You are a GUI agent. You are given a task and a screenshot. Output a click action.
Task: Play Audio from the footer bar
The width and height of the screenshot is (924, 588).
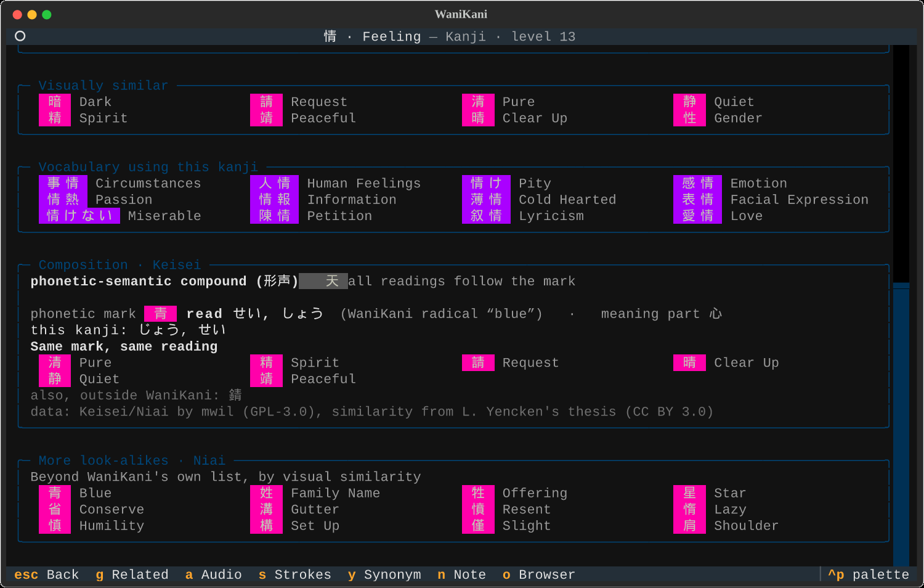pyautogui.click(x=214, y=574)
